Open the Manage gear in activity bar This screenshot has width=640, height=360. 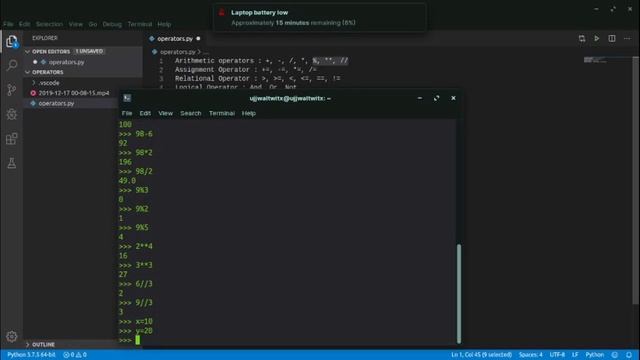click(x=12, y=336)
